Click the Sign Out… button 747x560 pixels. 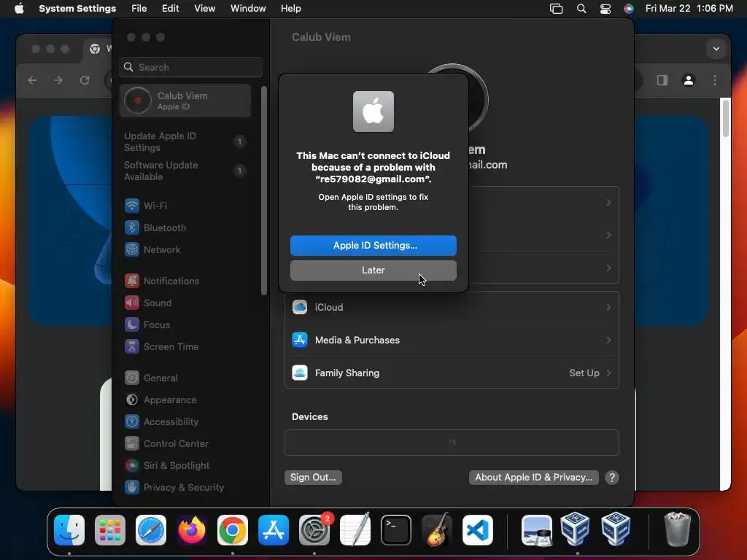[x=313, y=477]
